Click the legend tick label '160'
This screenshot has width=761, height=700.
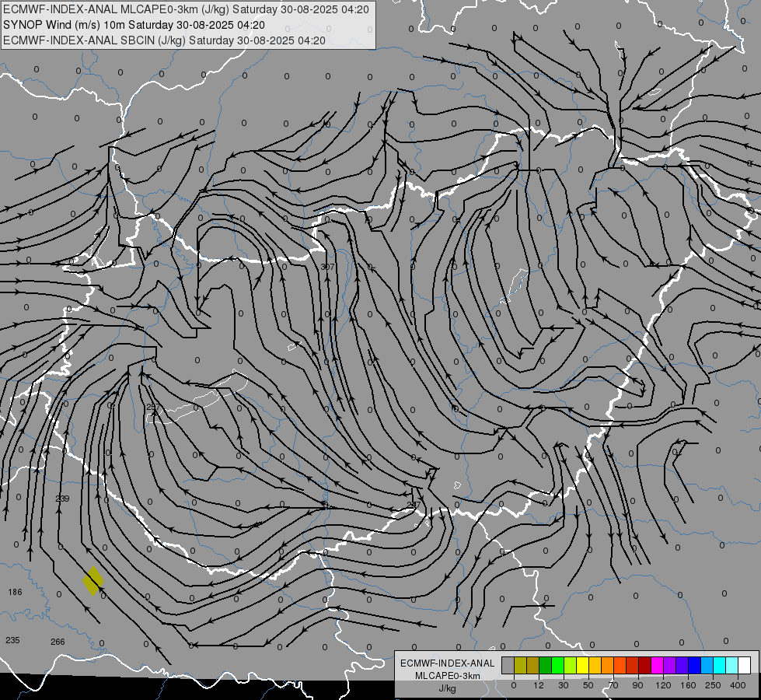pyautogui.click(x=688, y=685)
